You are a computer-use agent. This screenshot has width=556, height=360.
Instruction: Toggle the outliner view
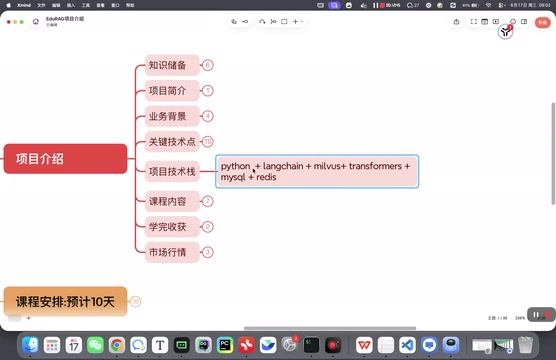485,22
